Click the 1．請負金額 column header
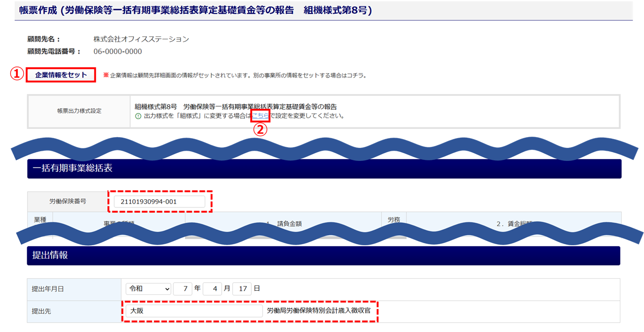The image size is (644, 332). point(284,224)
